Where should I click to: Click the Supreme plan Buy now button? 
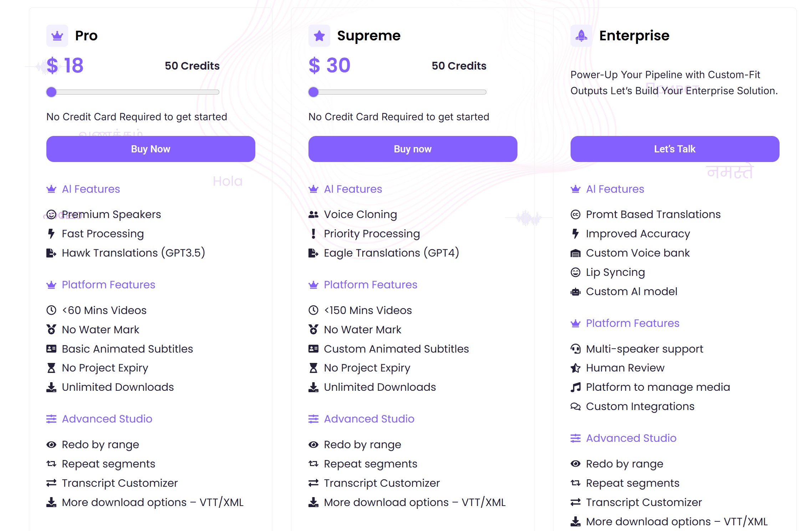(x=413, y=149)
